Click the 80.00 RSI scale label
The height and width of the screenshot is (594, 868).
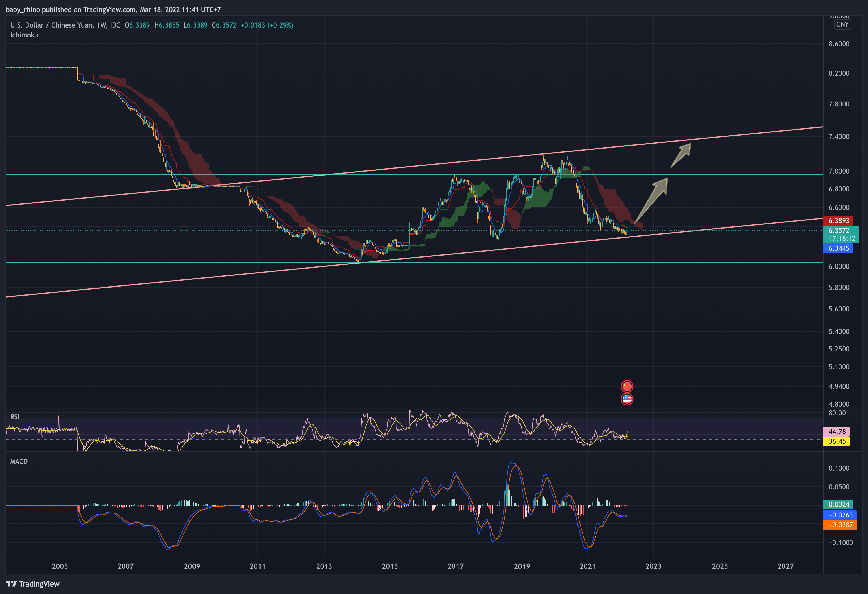pyautogui.click(x=837, y=413)
